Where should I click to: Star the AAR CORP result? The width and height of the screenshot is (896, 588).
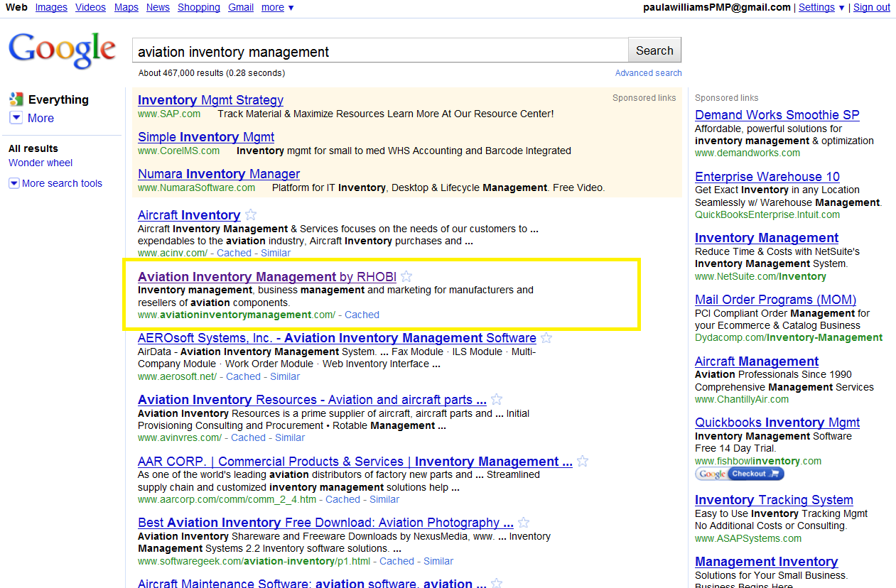(583, 461)
